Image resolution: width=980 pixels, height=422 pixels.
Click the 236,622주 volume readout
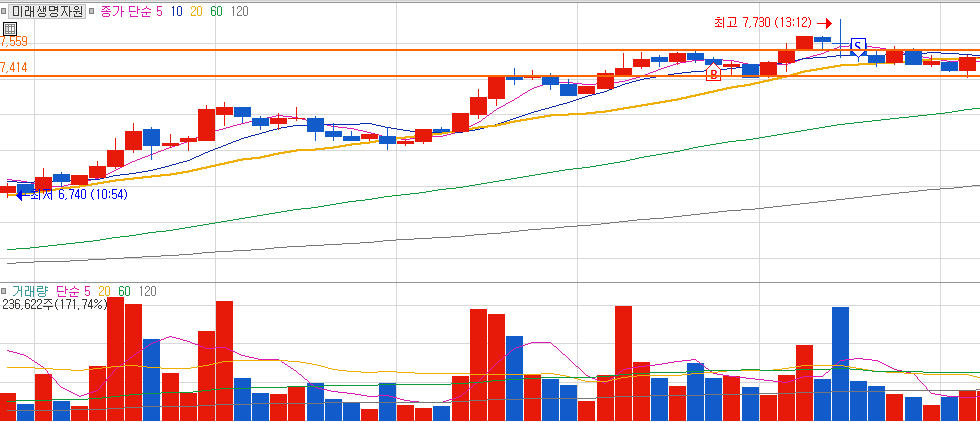pyautogui.click(x=28, y=304)
